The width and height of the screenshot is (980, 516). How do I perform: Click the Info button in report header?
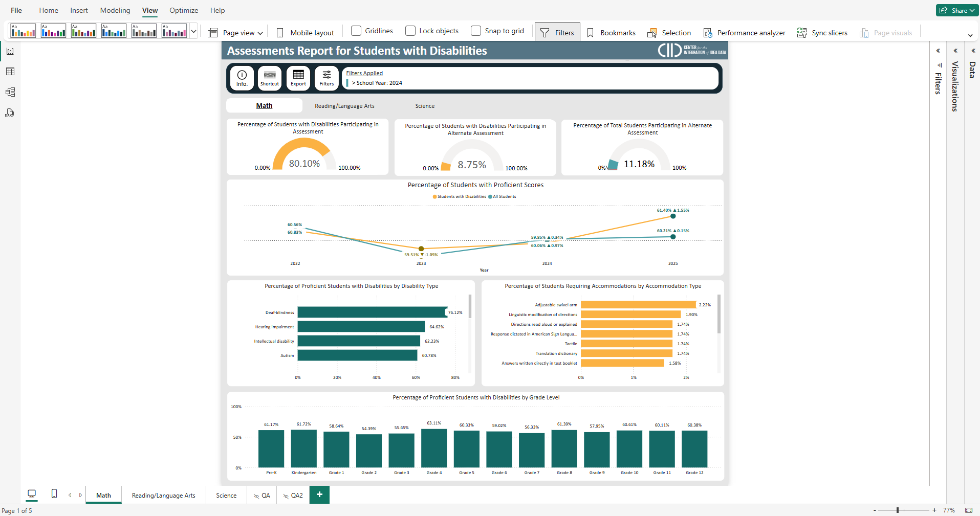point(242,78)
